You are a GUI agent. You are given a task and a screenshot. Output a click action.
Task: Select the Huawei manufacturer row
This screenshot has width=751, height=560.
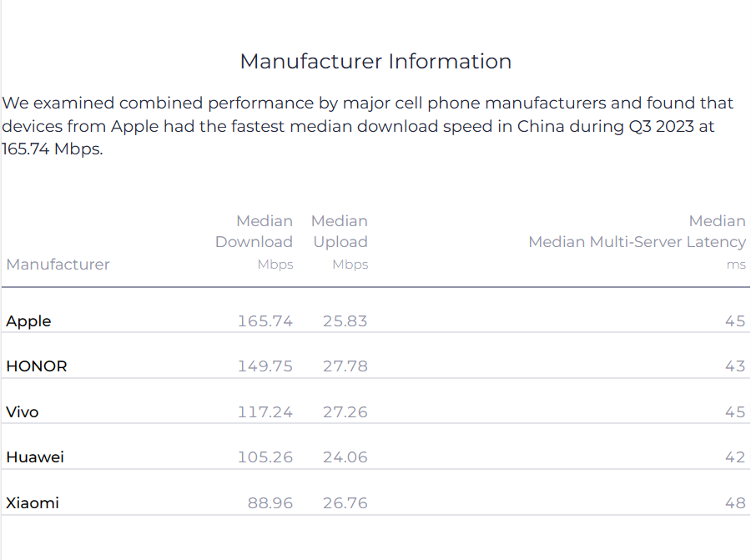[x=375, y=457]
